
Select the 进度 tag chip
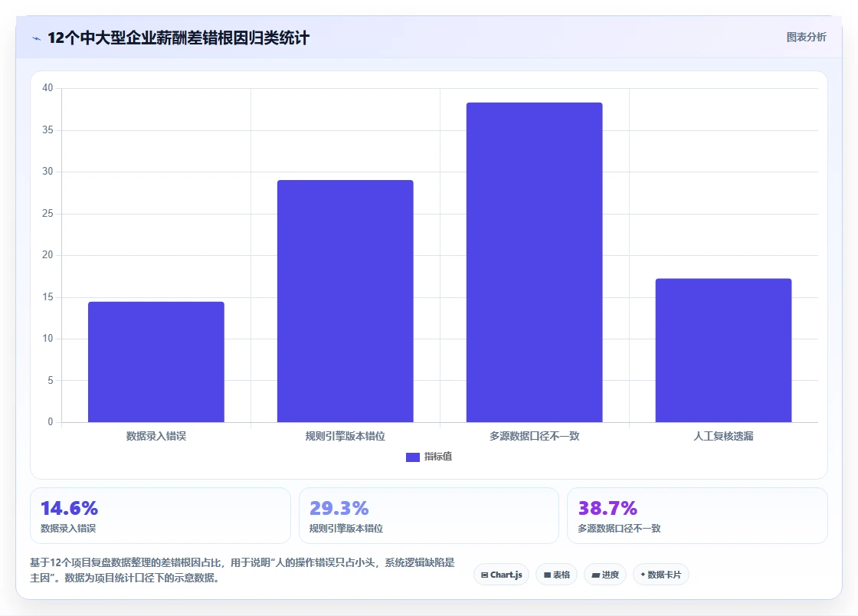click(605, 575)
